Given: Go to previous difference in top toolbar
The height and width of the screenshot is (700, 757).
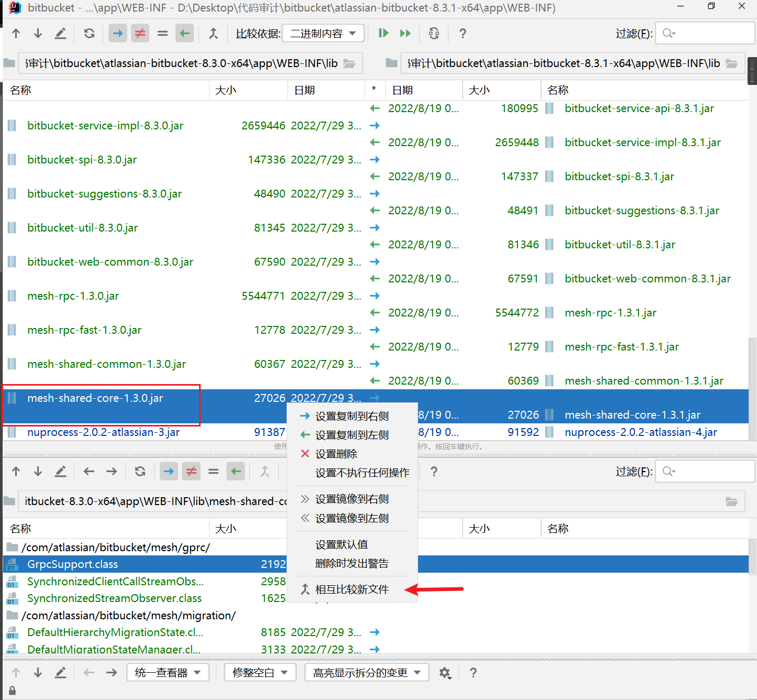Looking at the screenshot, I should (16, 34).
